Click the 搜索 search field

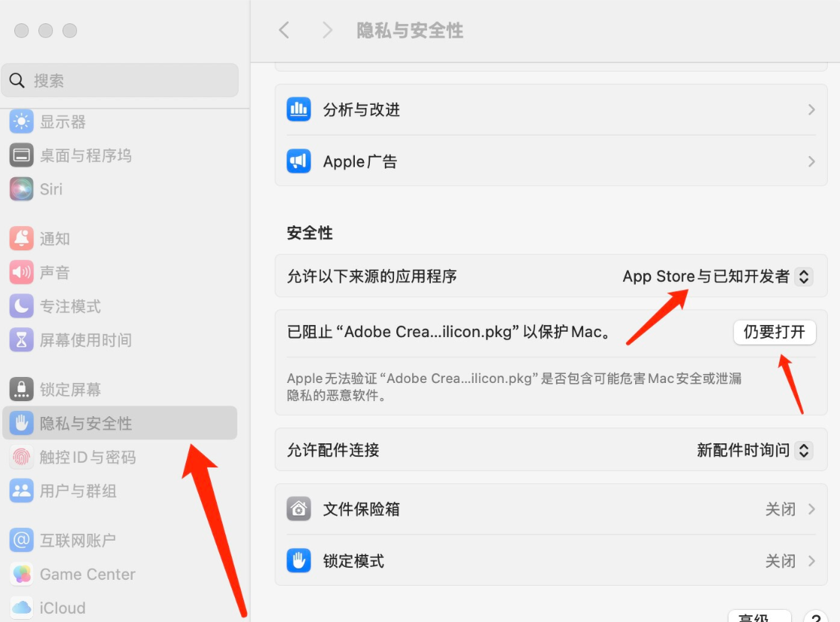pos(121,81)
